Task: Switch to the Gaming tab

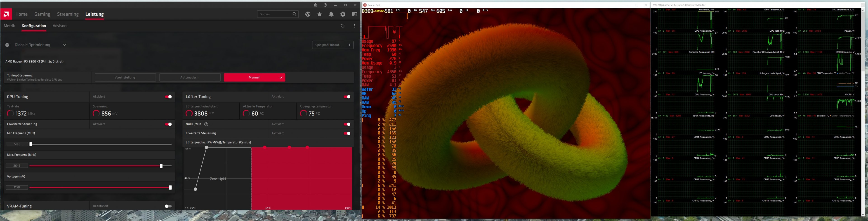Action: (x=42, y=14)
